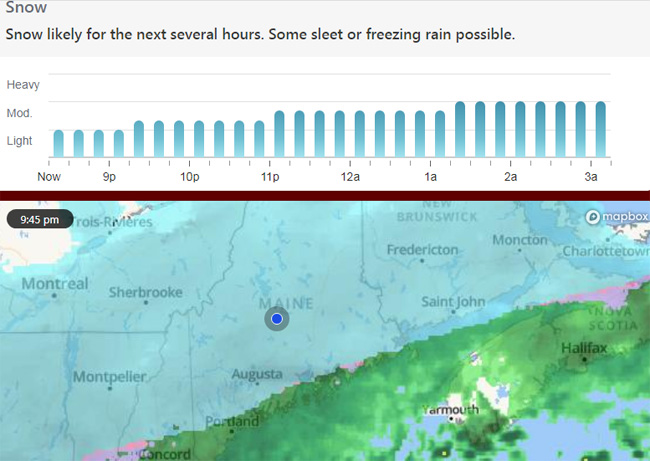Select the Fredericton city label

coord(422,250)
